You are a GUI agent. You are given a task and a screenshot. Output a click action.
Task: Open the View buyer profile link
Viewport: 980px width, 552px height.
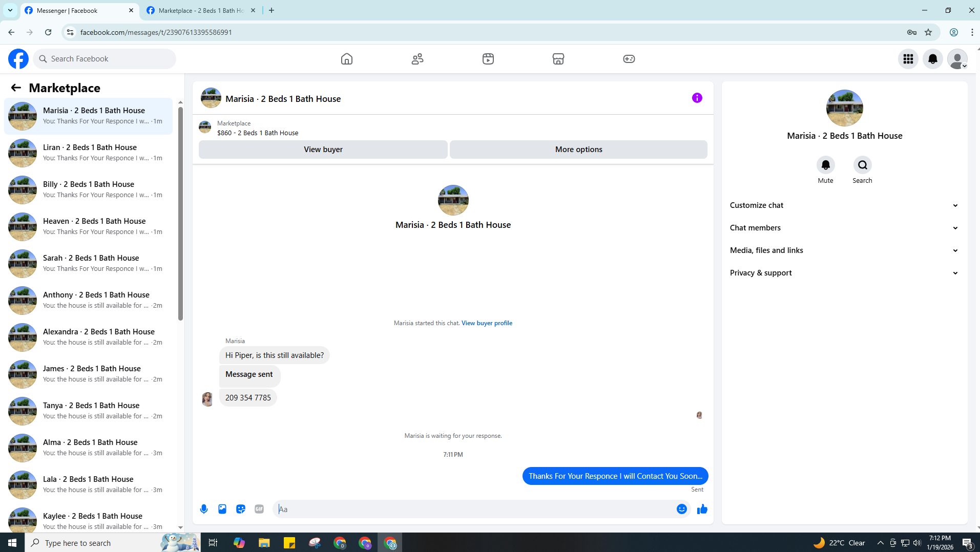tap(487, 323)
